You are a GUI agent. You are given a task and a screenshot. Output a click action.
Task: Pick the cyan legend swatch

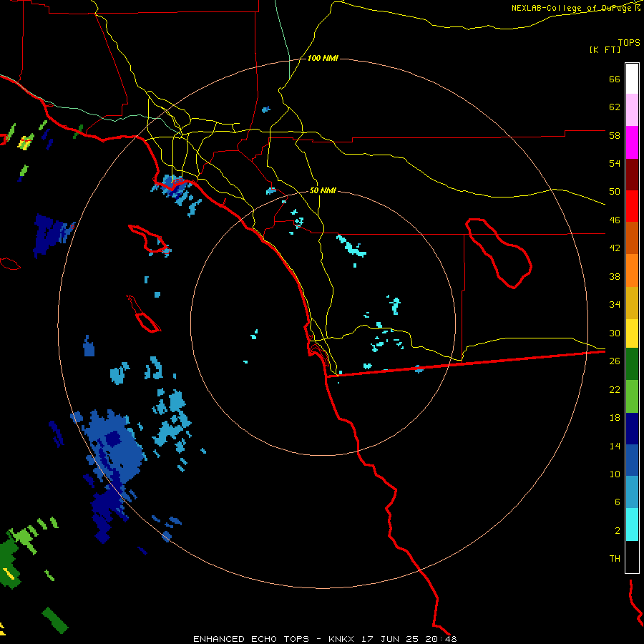632,525
